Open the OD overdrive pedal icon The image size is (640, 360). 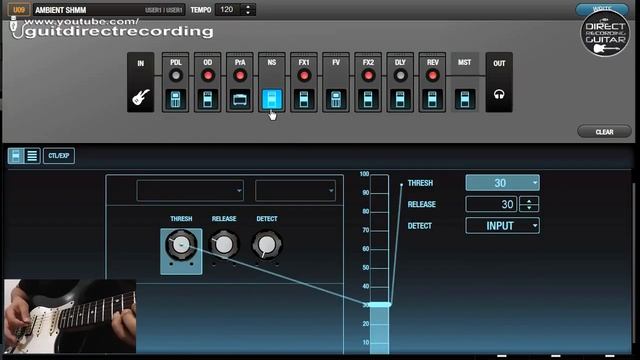pos(208,99)
